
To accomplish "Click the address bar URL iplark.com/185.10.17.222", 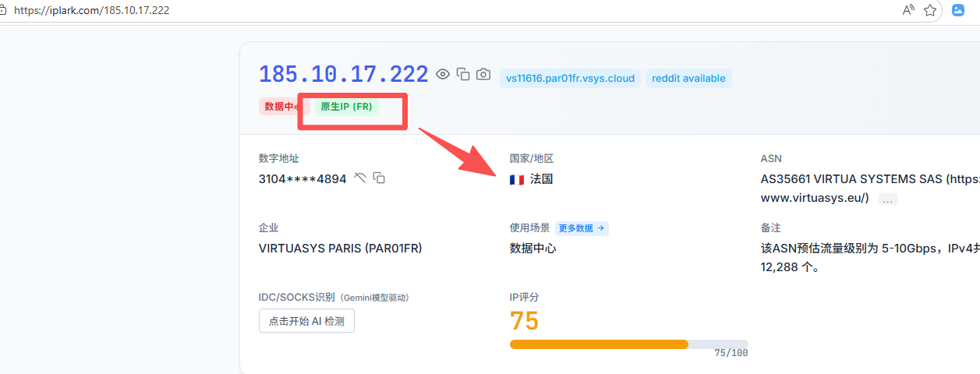I will click(x=92, y=11).
